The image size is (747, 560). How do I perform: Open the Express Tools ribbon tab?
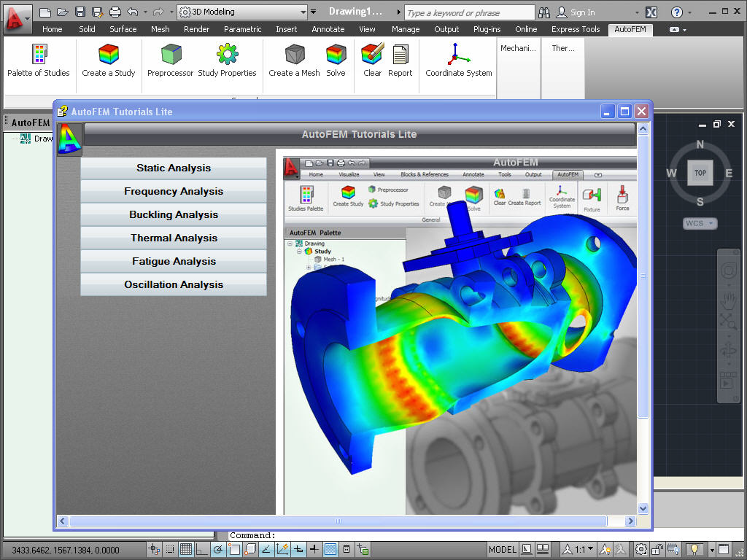(x=576, y=29)
